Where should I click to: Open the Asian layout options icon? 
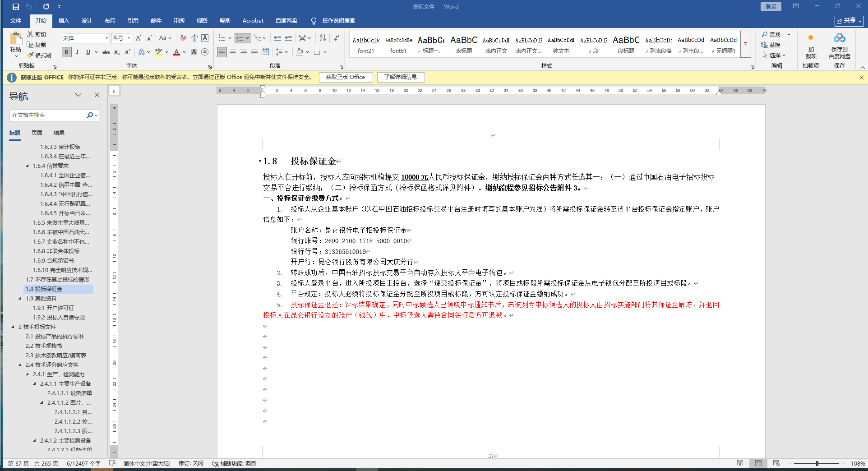[302, 38]
